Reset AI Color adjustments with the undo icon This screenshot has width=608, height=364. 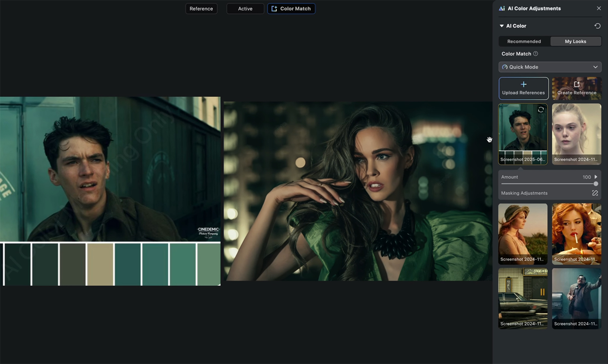[x=597, y=26]
